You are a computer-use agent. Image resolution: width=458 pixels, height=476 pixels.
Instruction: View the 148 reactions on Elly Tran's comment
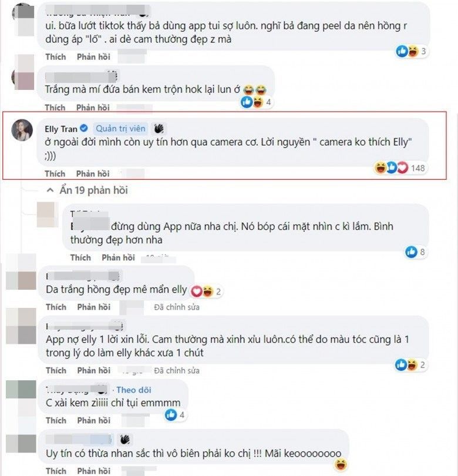tap(400, 168)
